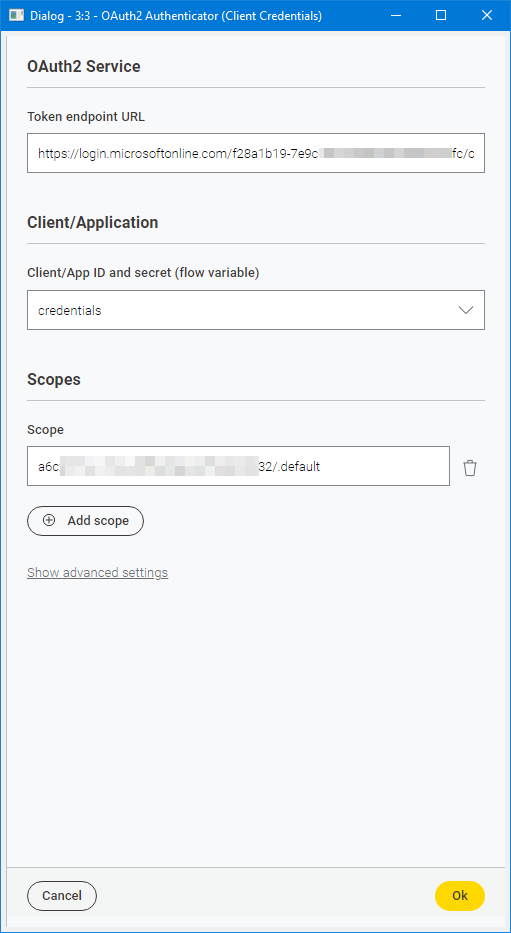This screenshot has width=511, height=933.
Task: Click the Client/App ID and secret label
Action: click(x=143, y=273)
